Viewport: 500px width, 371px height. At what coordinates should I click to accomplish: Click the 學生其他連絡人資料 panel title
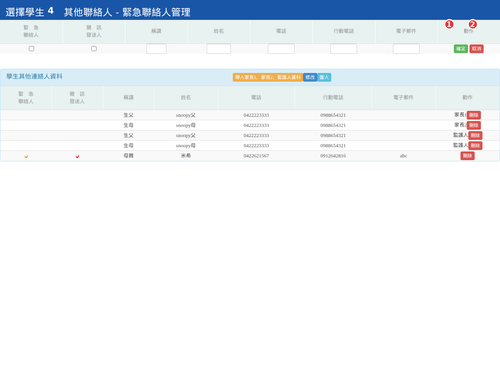pos(34,76)
